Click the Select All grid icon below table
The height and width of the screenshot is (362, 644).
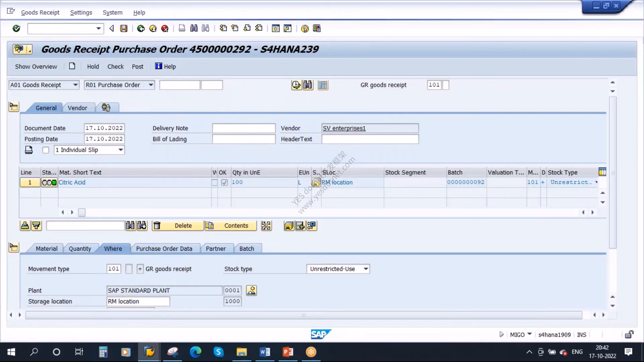pos(266,226)
